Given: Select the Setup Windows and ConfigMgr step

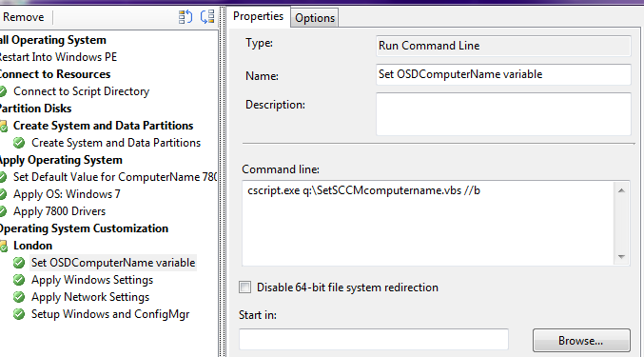Looking at the screenshot, I should (110, 314).
